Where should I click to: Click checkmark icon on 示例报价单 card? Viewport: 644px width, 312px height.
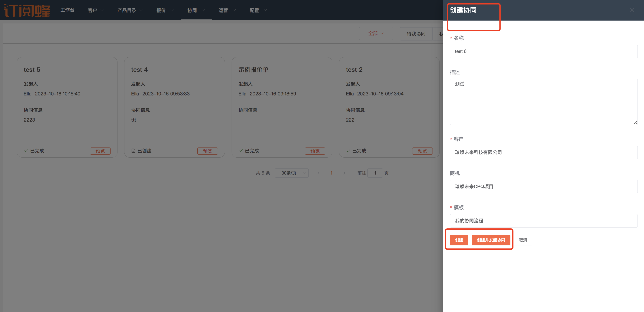[241, 151]
